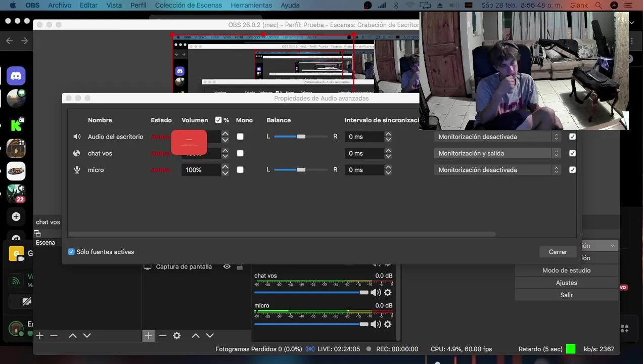Open macOS Spotlight search icon

(x=599, y=5)
